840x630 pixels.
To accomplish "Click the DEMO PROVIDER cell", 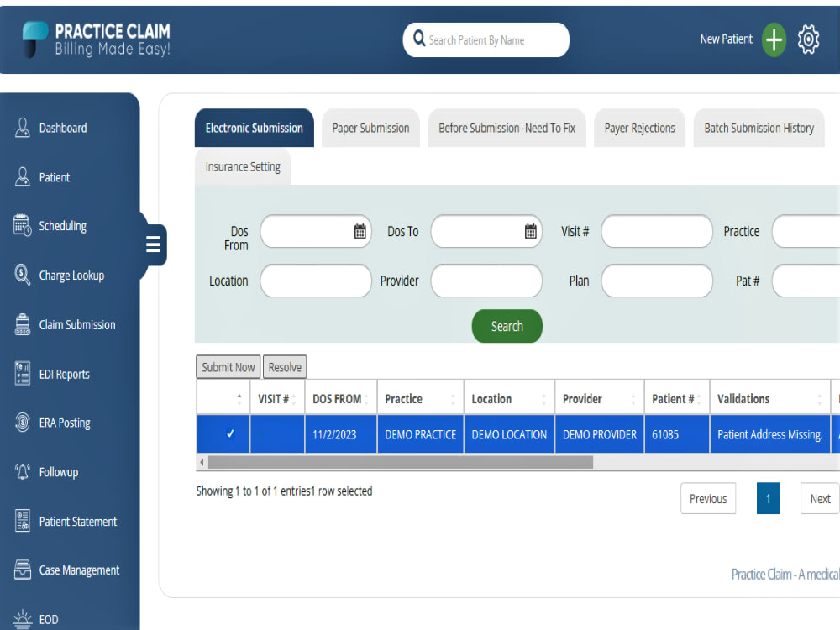I will tap(600, 434).
